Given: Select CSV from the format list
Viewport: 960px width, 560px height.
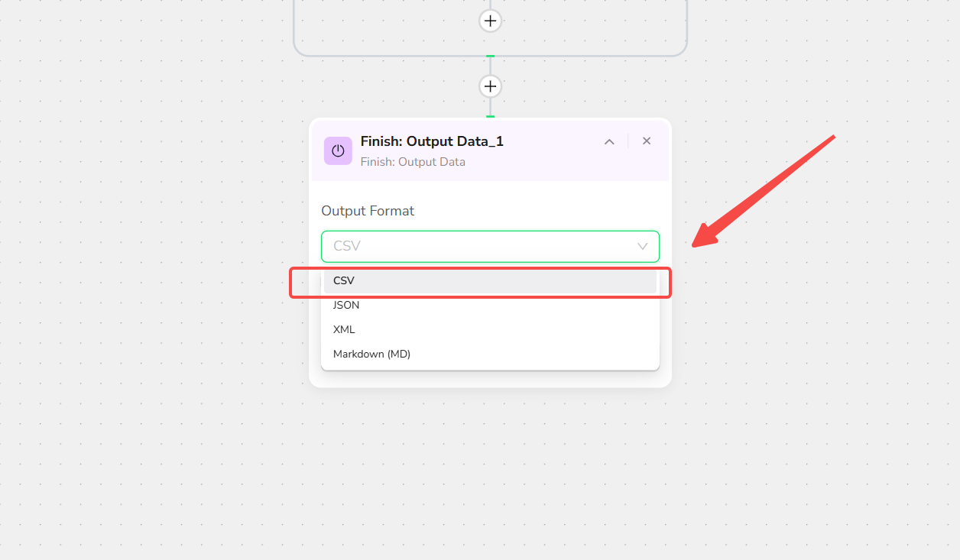Looking at the screenshot, I should point(490,280).
